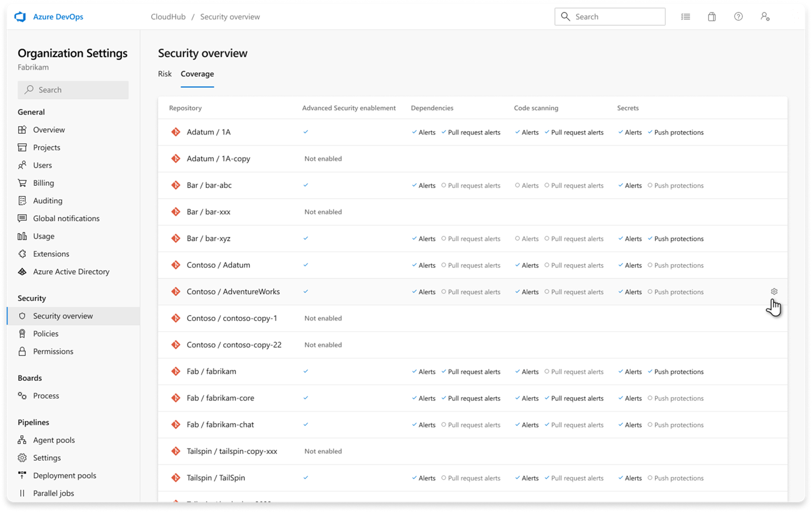812x512 pixels.
Task: Click the Help question mark icon
Action: click(738, 17)
